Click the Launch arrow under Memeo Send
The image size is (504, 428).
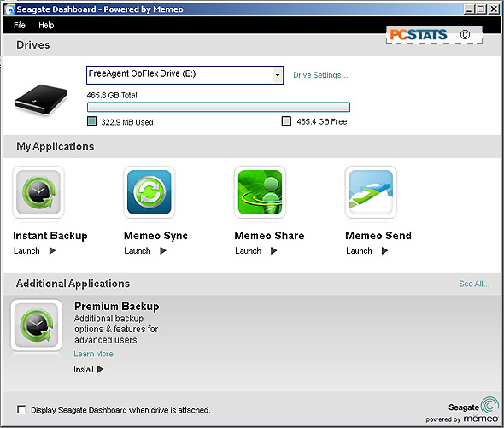click(384, 251)
